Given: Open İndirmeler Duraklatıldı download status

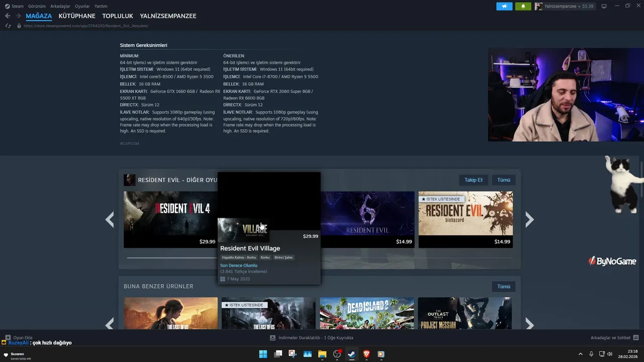Looking at the screenshot, I should (x=315, y=338).
